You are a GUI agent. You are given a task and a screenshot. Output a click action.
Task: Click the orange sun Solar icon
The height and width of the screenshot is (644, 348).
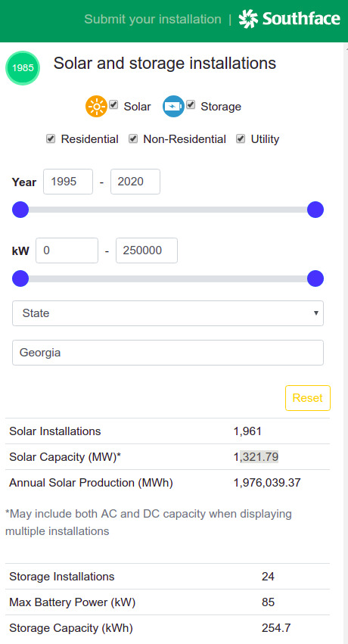pos(96,107)
